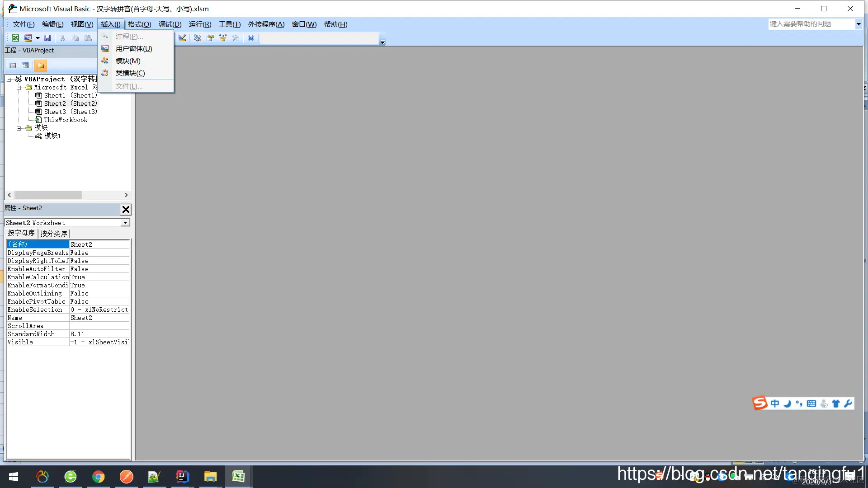Toggle Design Mode in the toolbar
Viewport: 868px width, 488px height.
click(182, 38)
